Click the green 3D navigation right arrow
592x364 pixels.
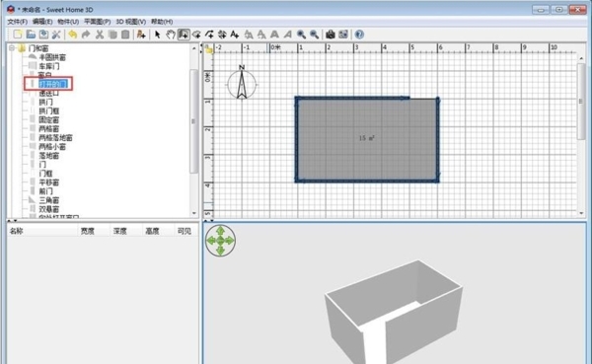click(x=230, y=241)
